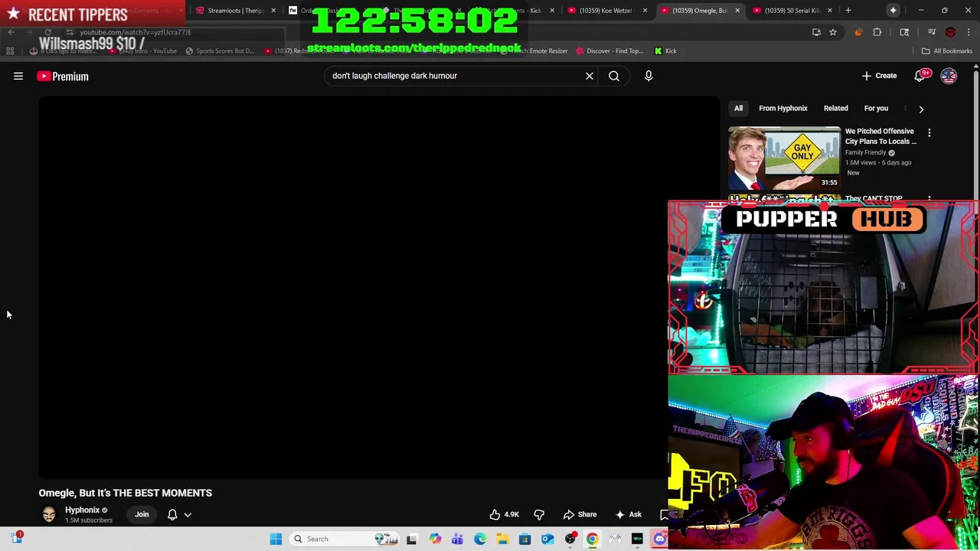Click inside the black video player

[379, 288]
